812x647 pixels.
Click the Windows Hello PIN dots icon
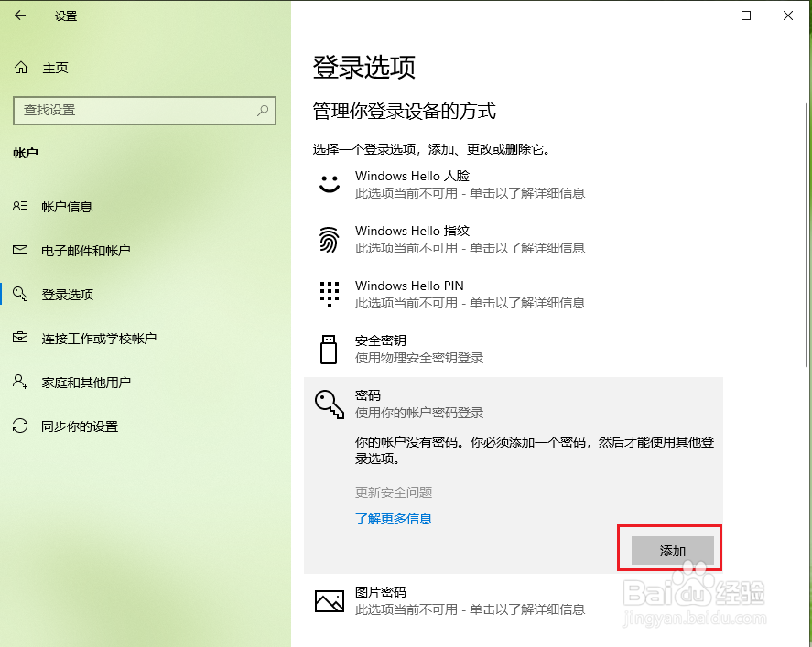coord(330,293)
